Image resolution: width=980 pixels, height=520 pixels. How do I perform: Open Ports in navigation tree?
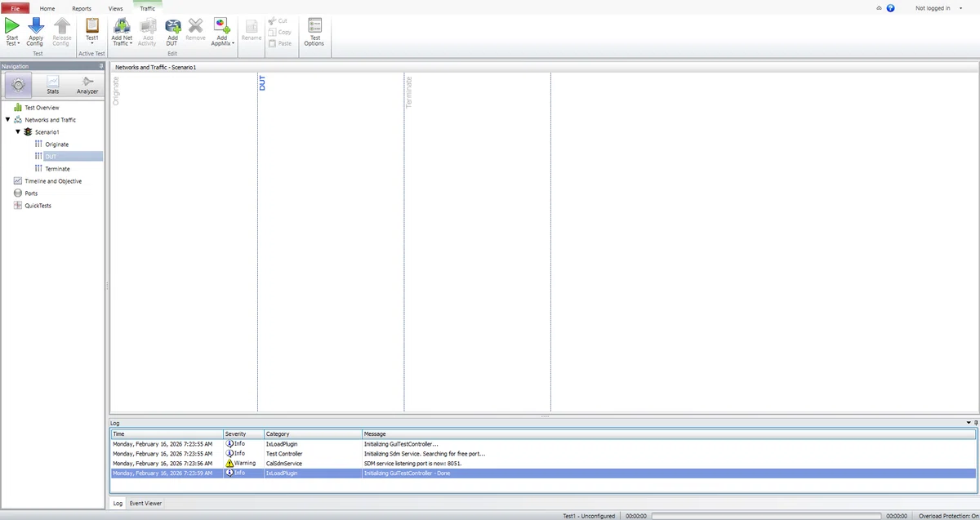point(31,193)
